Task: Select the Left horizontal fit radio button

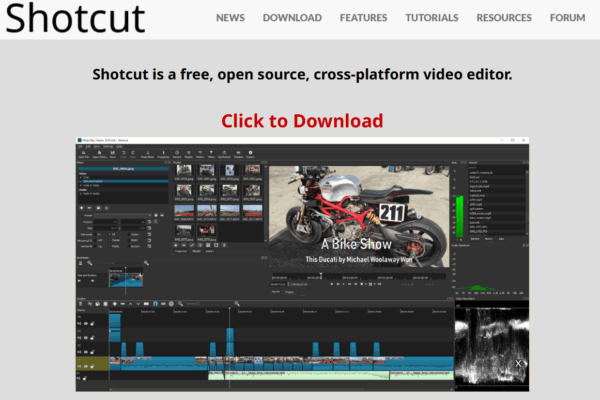Action: 95,240
